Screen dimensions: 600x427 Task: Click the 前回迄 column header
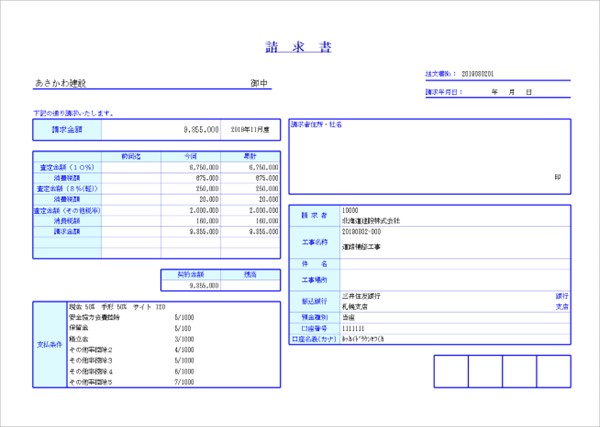pyautogui.click(x=132, y=157)
